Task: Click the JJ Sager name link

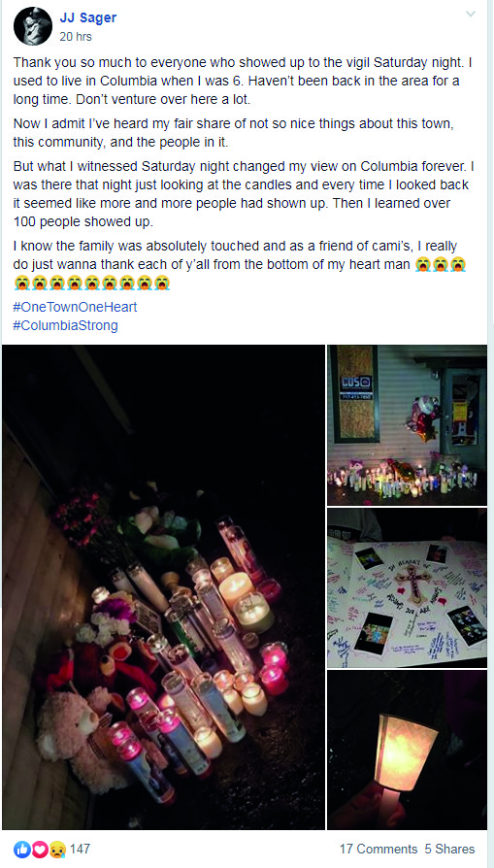Action: [88, 17]
